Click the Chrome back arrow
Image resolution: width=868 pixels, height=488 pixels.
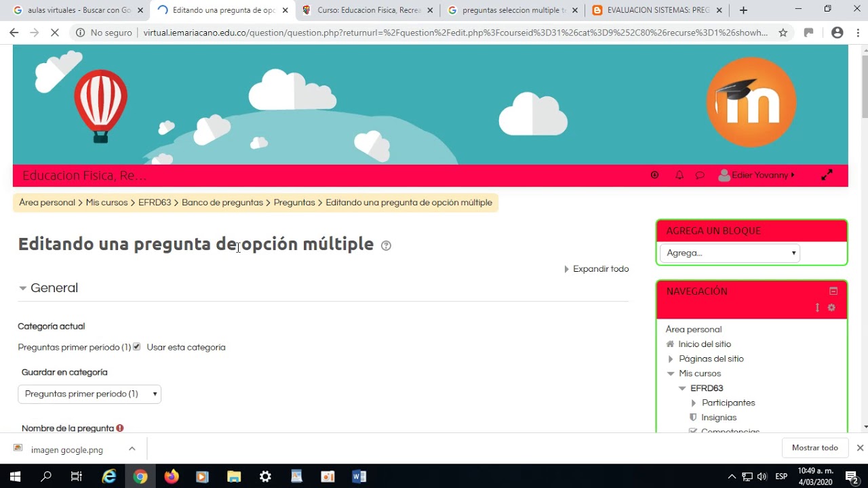(14, 33)
